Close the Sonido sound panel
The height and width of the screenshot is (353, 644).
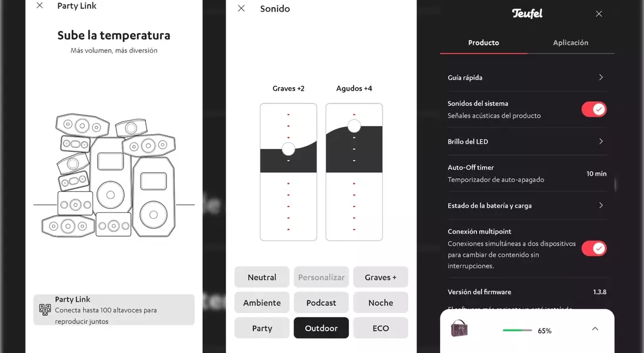pyautogui.click(x=241, y=9)
